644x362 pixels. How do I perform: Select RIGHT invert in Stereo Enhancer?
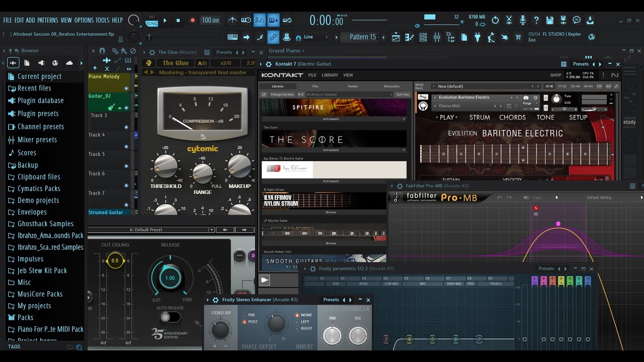(x=304, y=328)
